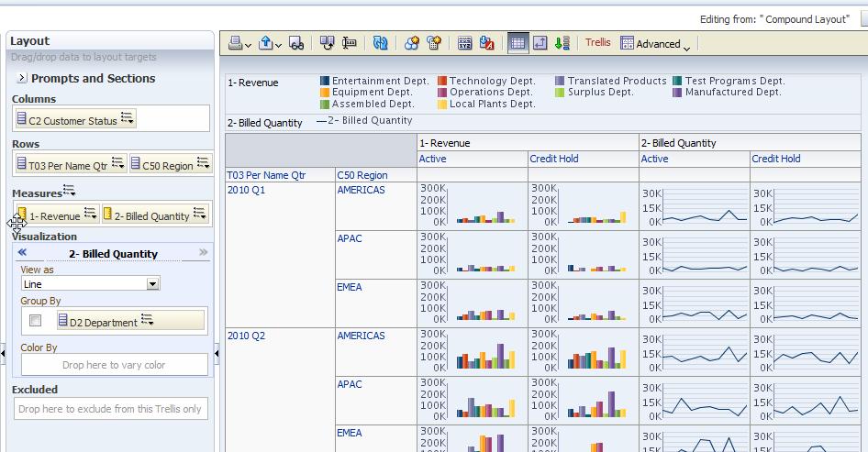Open the export icon dropdown arrow
Image resolution: width=868 pixels, height=452 pixels.
click(278, 45)
